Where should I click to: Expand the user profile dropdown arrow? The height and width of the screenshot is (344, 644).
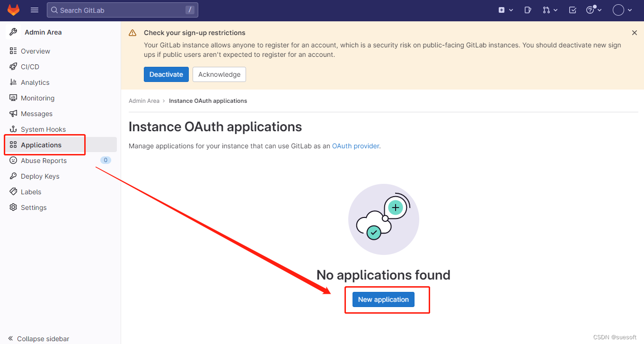630,10
